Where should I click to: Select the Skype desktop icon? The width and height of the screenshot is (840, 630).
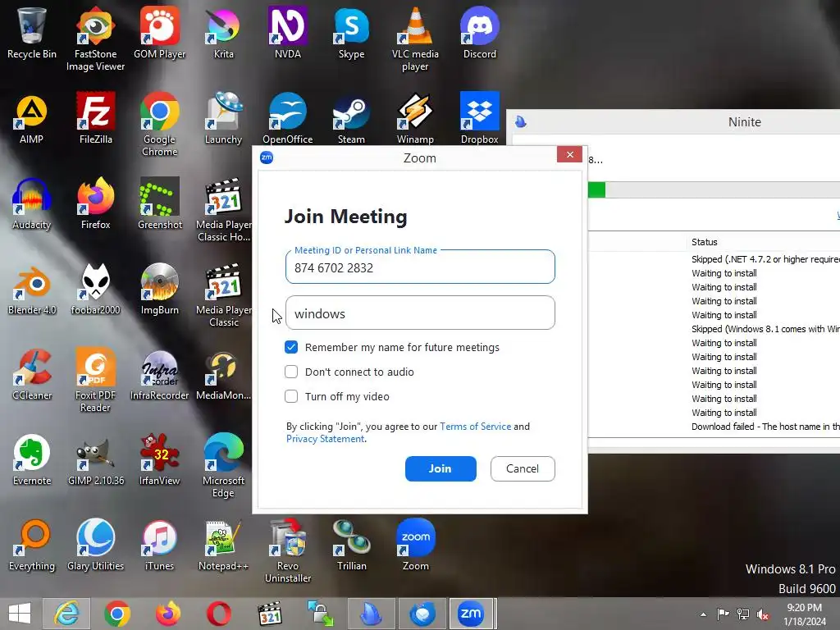click(x=351, y=32)
